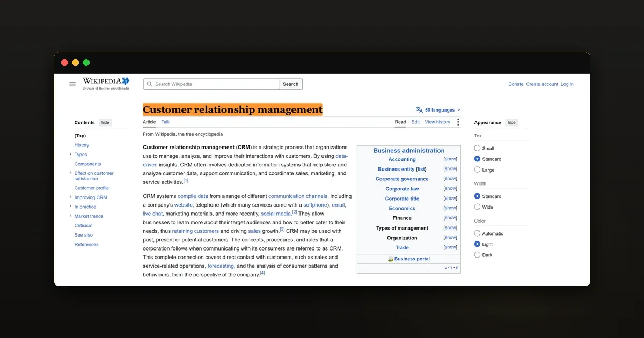Show the Accounting list in the sidebar box

tap(450, 159)
